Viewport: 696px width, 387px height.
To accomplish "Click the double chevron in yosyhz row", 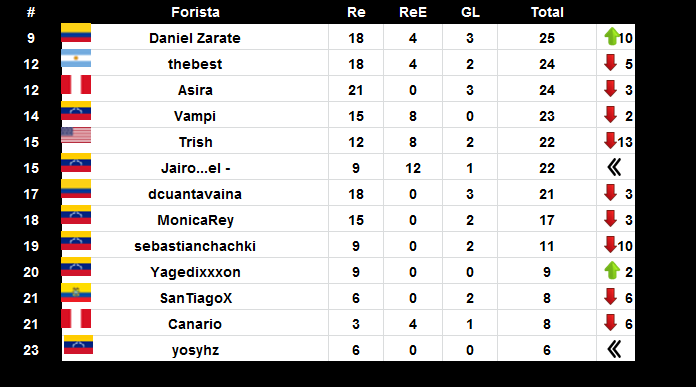I will [614, 349].
